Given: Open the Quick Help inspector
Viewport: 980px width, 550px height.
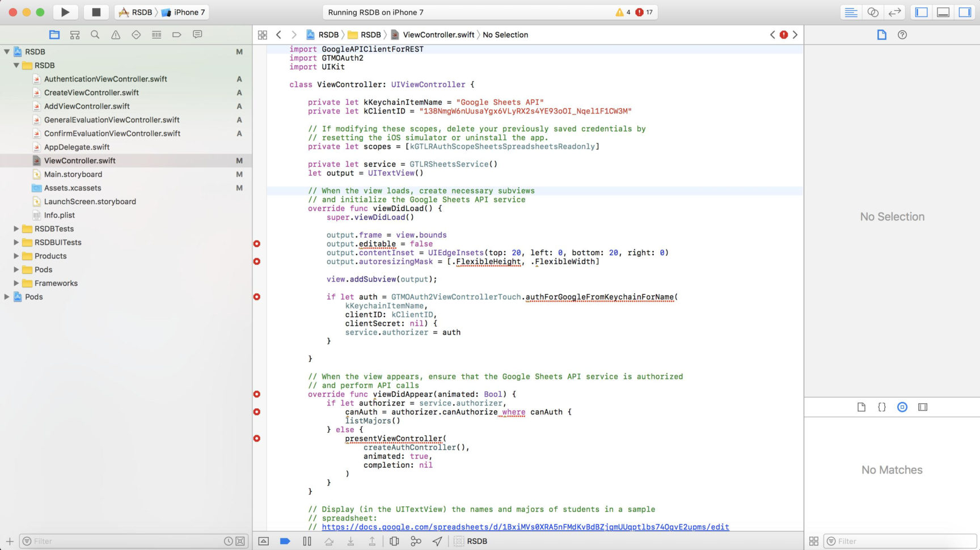Looking at the screenshot, I should pos(902,35).
